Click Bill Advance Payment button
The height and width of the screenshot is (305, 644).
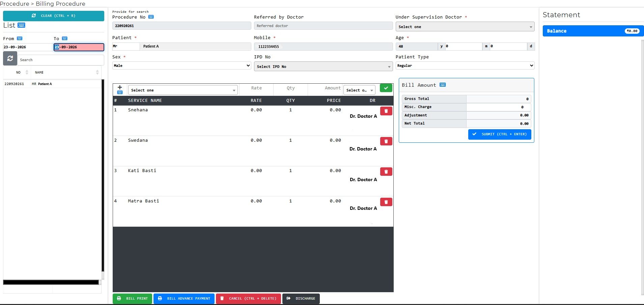[184, 299]
